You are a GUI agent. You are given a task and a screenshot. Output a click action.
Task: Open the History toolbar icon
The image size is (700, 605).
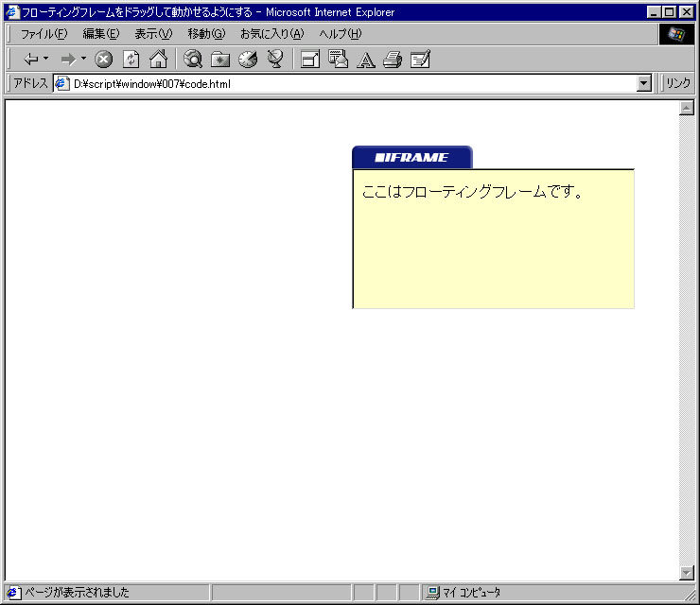(x=248, y=59)
